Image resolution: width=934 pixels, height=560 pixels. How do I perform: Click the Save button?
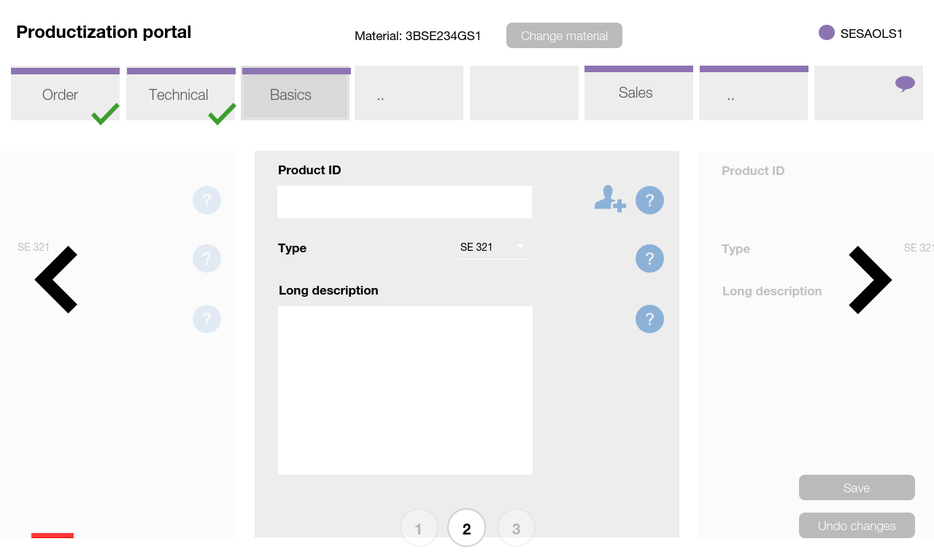pos(857,488)
